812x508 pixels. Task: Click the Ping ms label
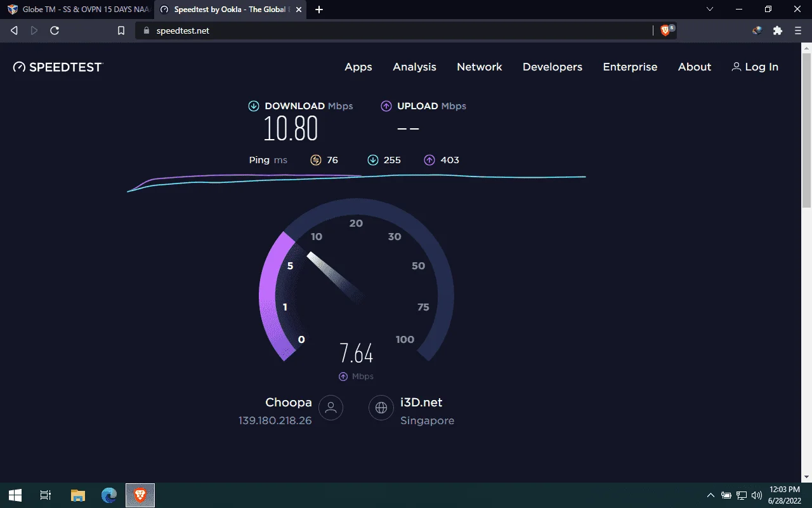click(268, 160)
